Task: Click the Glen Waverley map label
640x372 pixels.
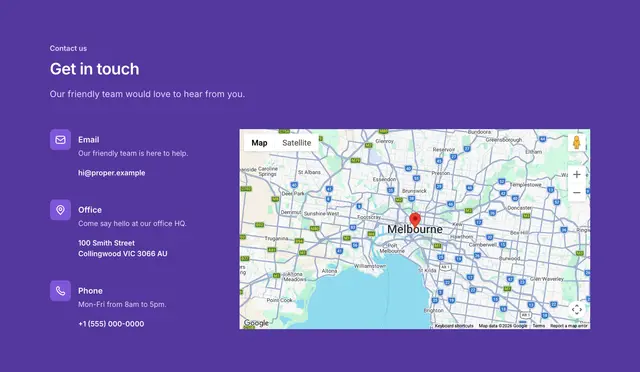Action: [547, 279]
